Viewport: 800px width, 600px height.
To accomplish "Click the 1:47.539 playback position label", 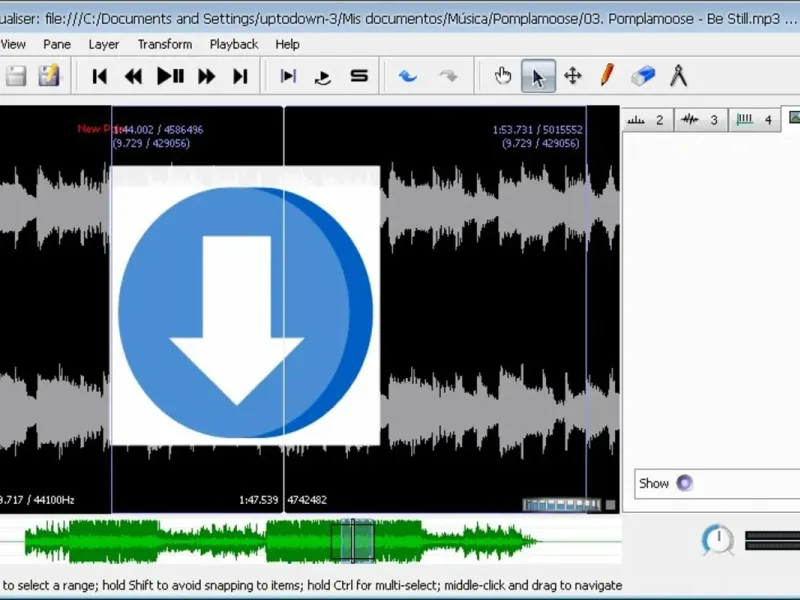I will 259,500.
